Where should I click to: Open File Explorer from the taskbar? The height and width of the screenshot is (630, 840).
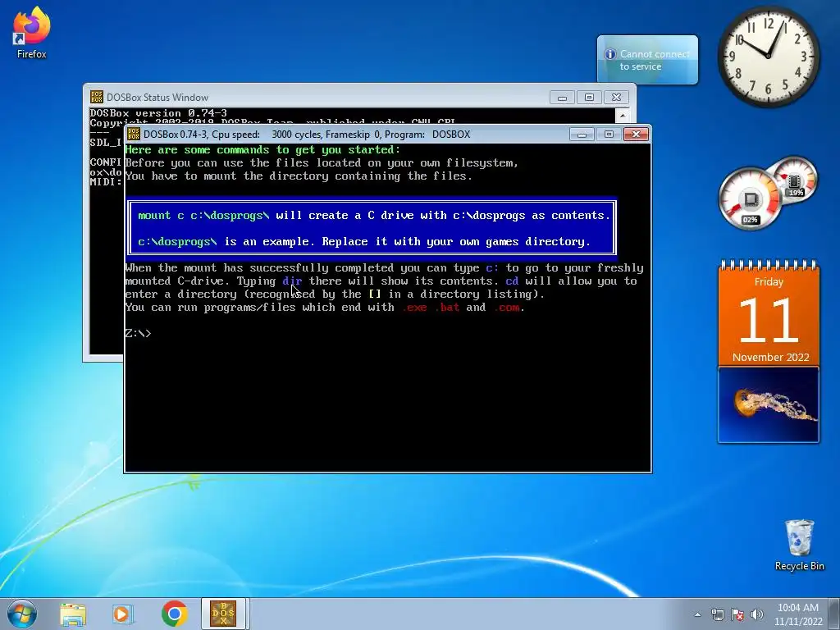click(73, 614)
